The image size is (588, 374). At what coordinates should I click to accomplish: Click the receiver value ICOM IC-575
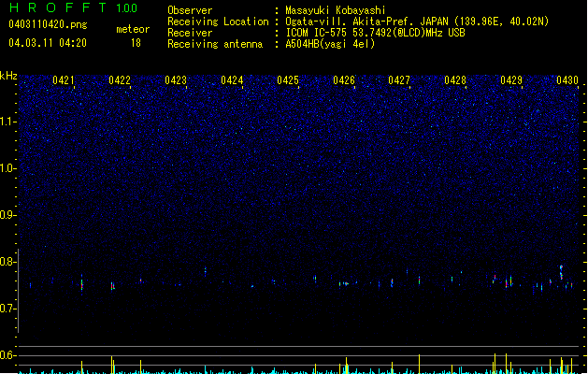click(x=376, y=33)
